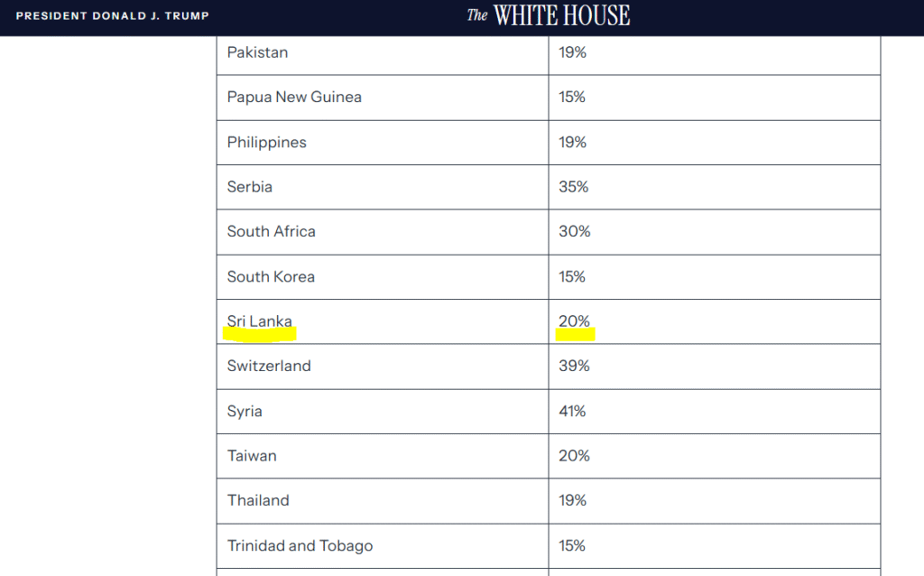The height and width of the screenshot is (576, 924).
Task: Select Philippines 19% rate value
Action: click(x=572, y=142)
